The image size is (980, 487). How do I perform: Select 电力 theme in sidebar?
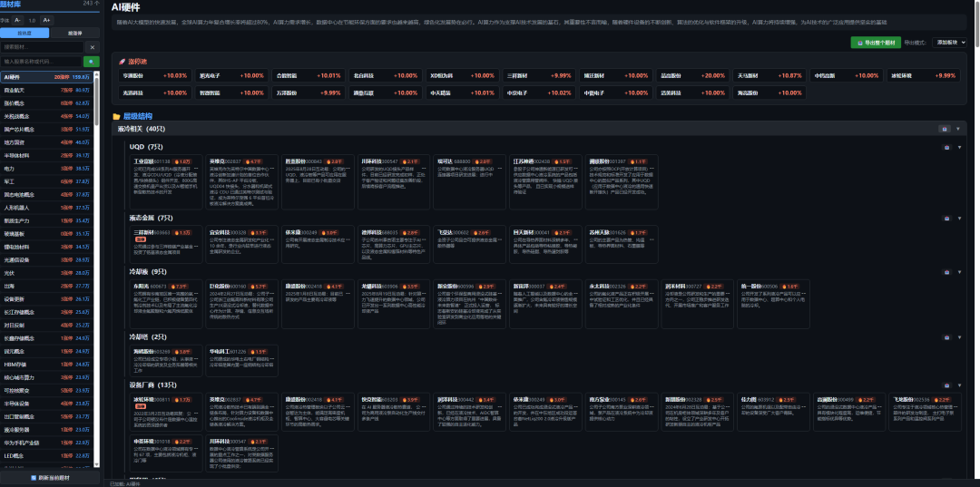point(47,169)
